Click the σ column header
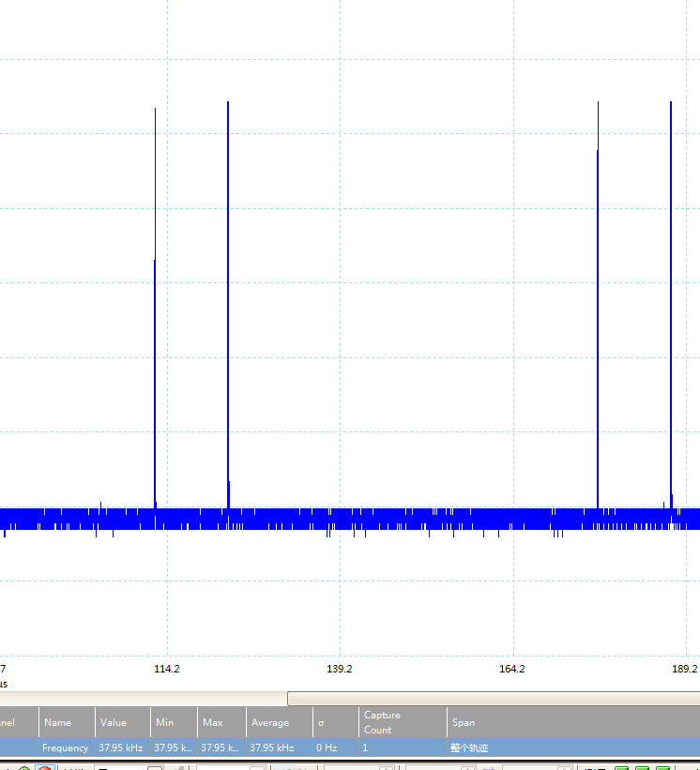700x770 pixels. pos(336,722)
